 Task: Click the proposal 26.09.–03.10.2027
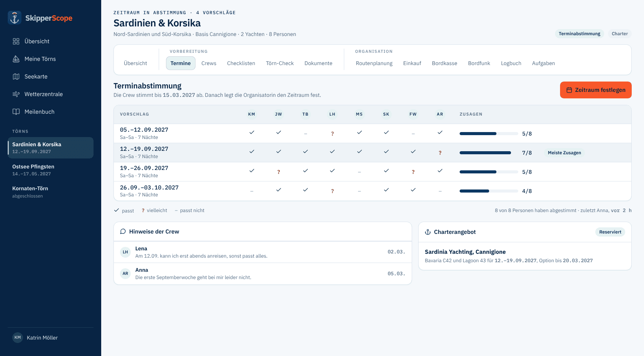coord(149,188)
